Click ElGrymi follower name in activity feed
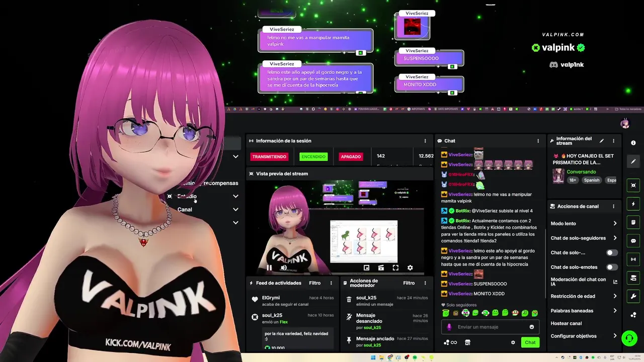 click(x=271, y=298)
